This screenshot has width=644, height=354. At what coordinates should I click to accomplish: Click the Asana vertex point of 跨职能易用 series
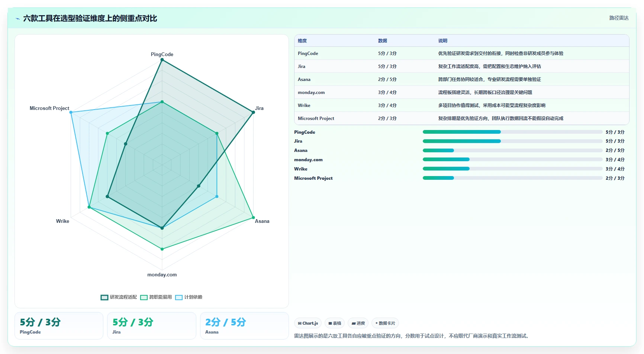[x=253, y=217]
